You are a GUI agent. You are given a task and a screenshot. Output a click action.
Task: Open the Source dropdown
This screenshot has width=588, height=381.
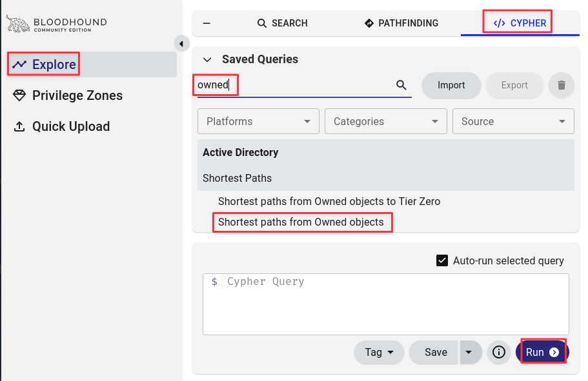coord(513,121)
